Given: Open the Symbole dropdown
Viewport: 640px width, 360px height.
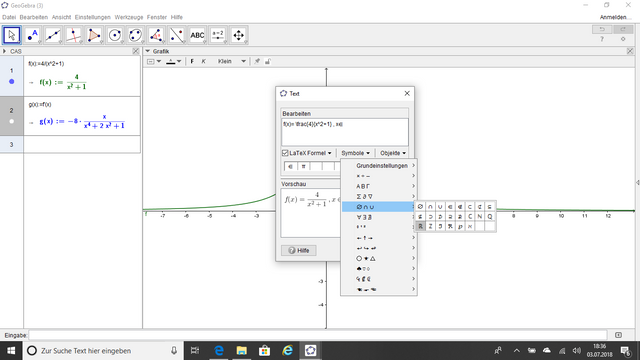Looking at the screenshot, I should 355,153.
